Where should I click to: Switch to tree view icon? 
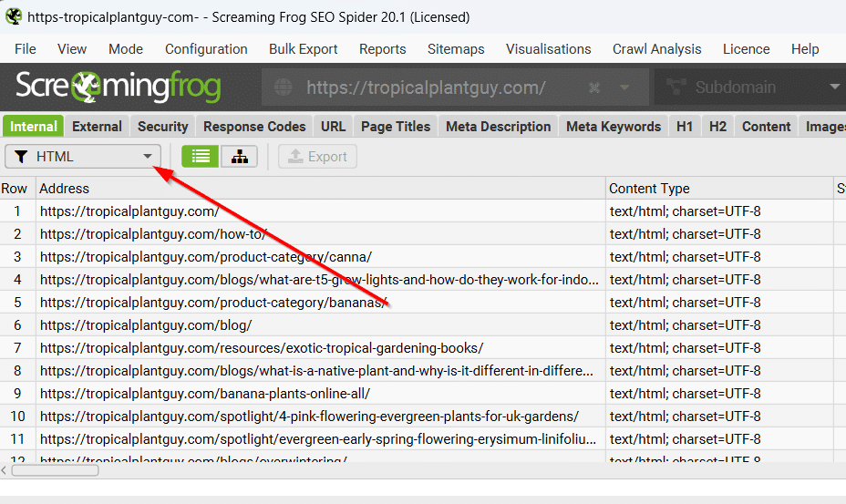click(239, 157)
